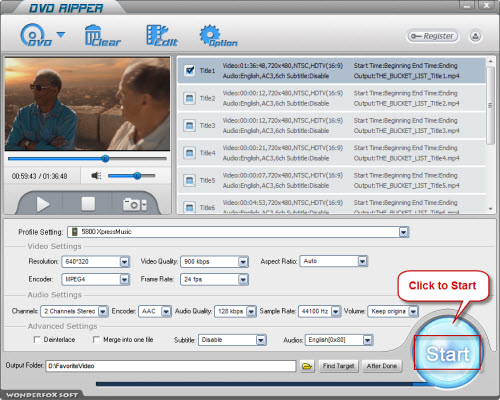Enable Merge into one file checkbox
Image resolution: width=500 pixels, height=400 pixels.
96,340
